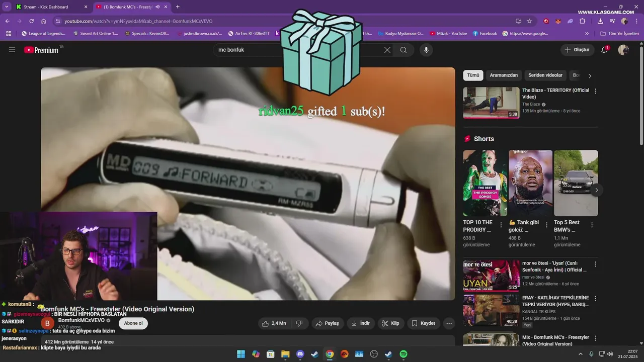Open Chrome home page button
This screenshot has height=362, width=644.
(x=43, y=21)
